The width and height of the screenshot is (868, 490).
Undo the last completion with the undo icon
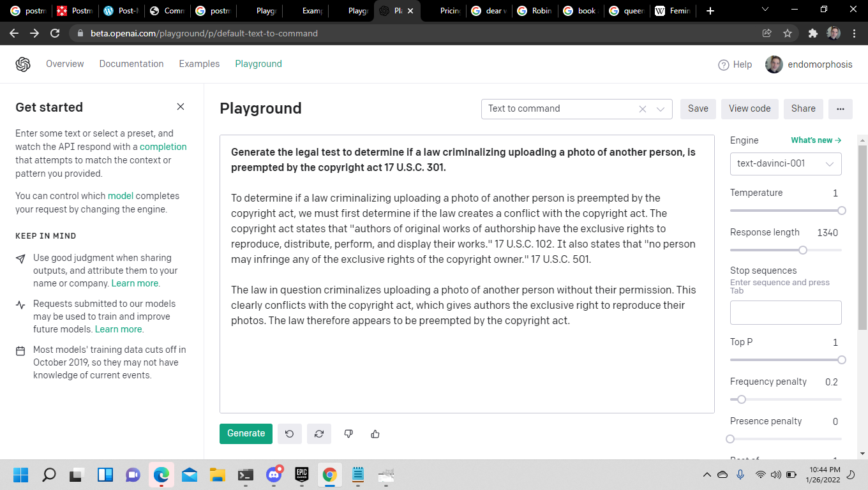290,434
